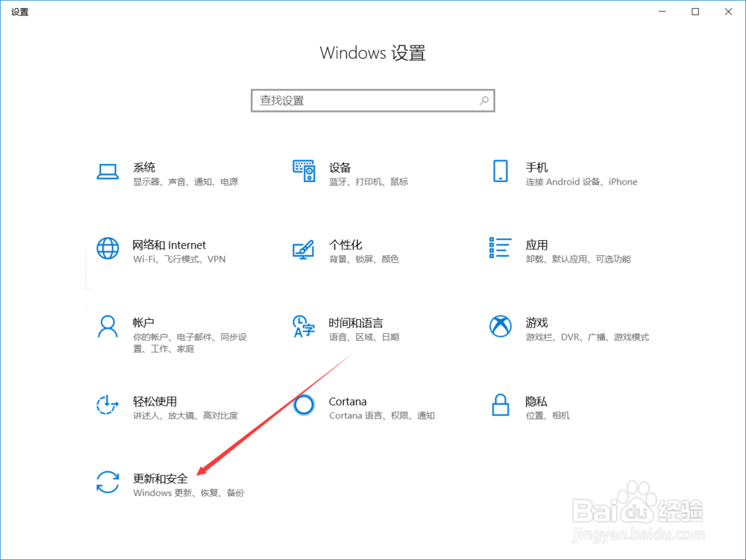This screenshot has height=560, width=746.
Task: Open the 应用 settings title
Action: click(x=536, y=245)
